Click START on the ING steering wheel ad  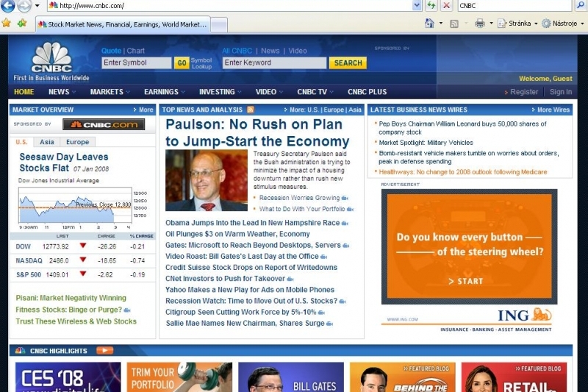466,281
